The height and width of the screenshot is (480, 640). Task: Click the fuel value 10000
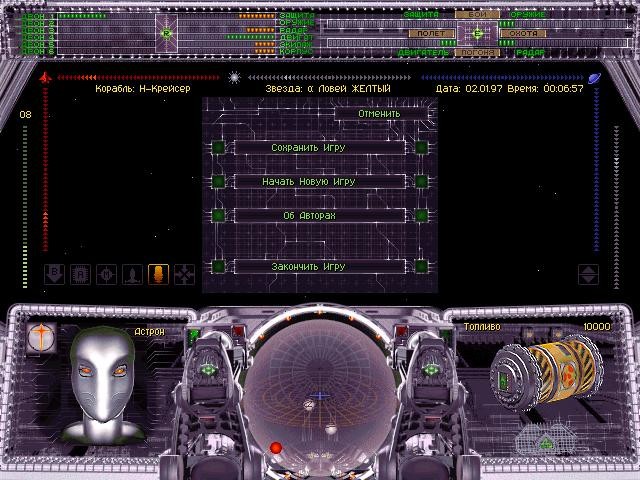[597, 327]
